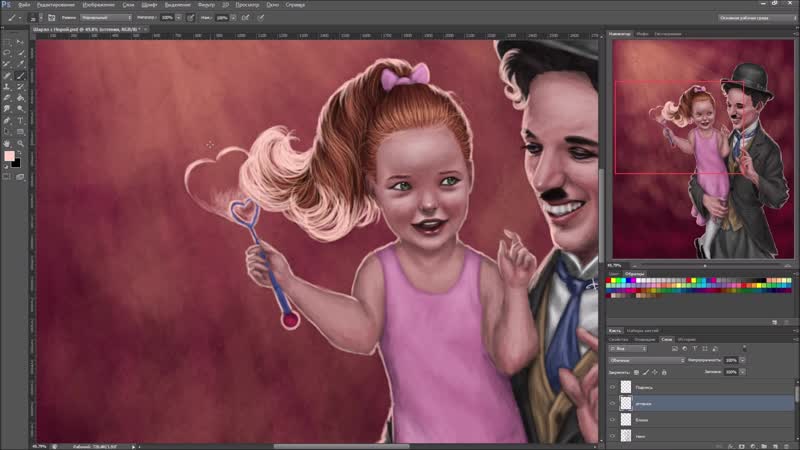This screenshot has width=800, height=450.
Task: Toggle visibility of the third layer row
Action: coord(612,419)
